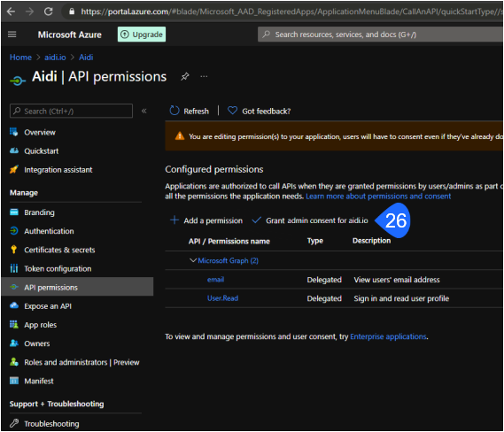Viewport: 504px width, 432px height.
Task: Click the browser back arrow
Action: pyautogui.click(x=11, y=12)
